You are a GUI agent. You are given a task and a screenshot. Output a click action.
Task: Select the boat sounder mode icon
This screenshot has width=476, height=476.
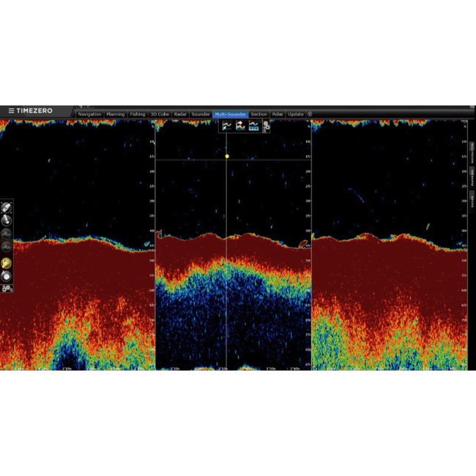(x=240, y=126)
